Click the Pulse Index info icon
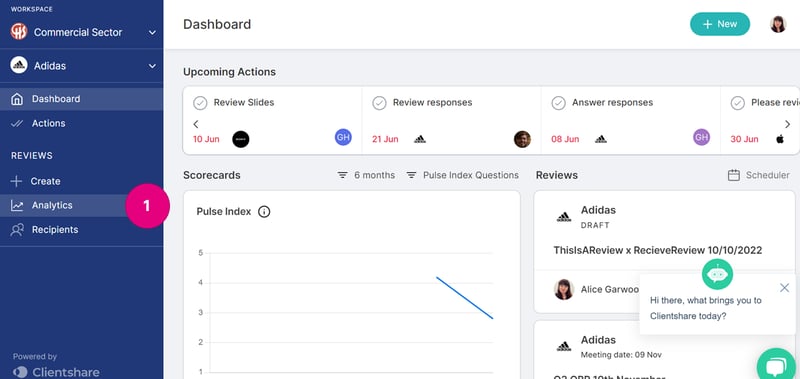800x379 pixels. [x=264, y=212]
